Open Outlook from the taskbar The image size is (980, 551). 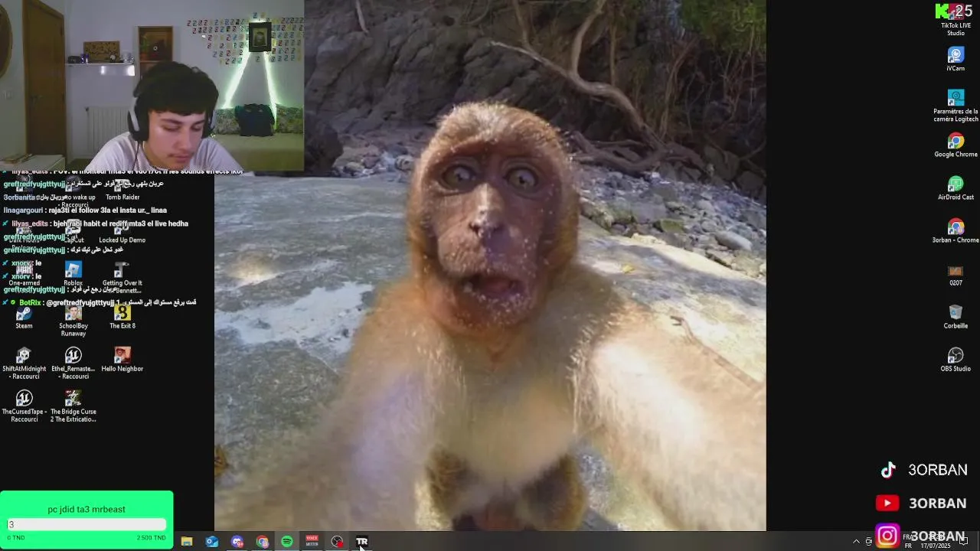coord(212,541)
